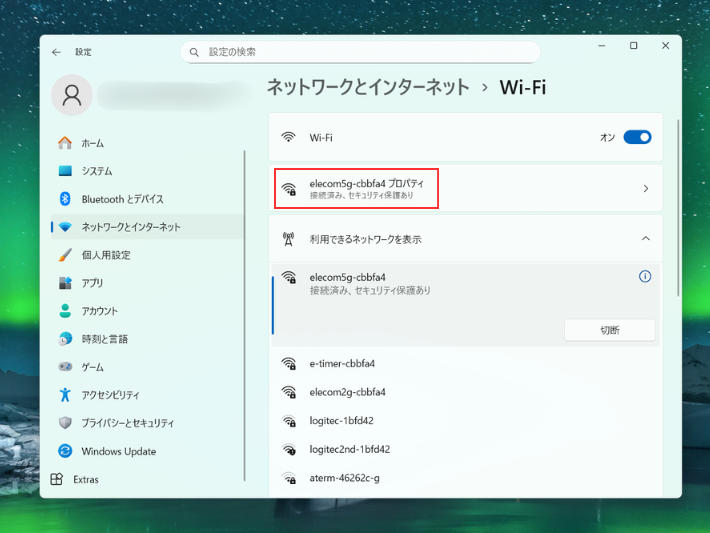Go back with the arrow icon

(56, 52)
